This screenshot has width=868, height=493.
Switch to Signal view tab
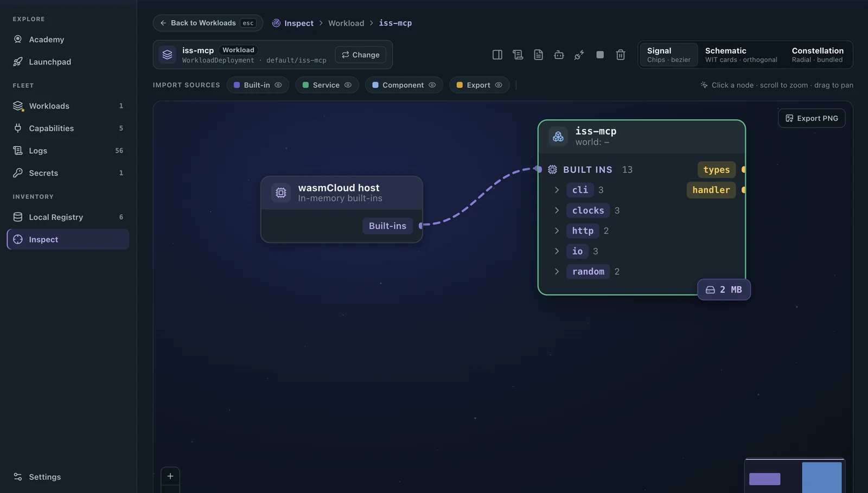[668, 55]
